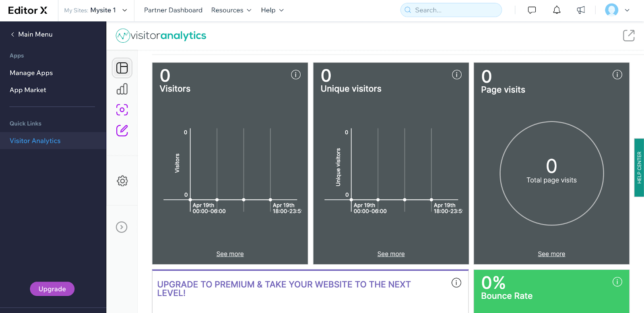644x313 pixels.
Task: Open the bar chart statistics icon
Action: (122, 89)
